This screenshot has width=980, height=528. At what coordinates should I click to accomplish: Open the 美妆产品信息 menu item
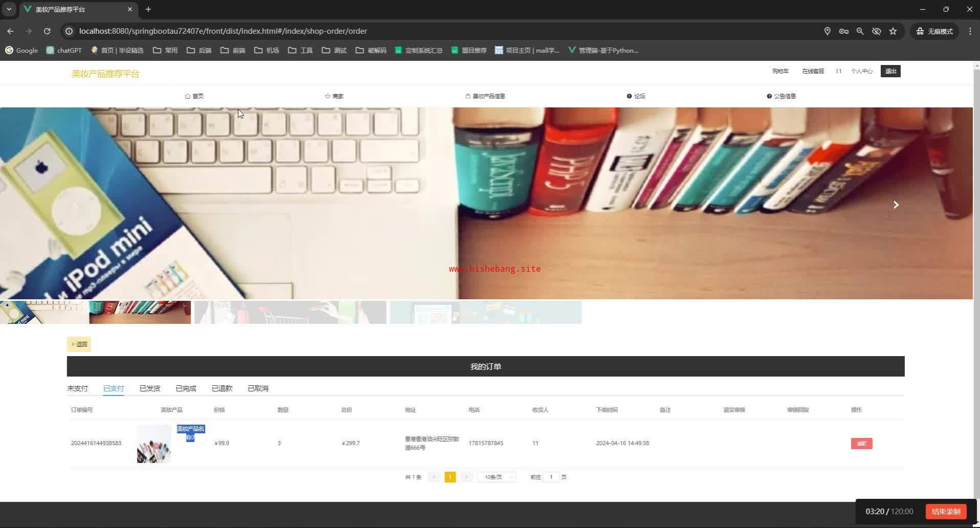[x=485, y=96]
